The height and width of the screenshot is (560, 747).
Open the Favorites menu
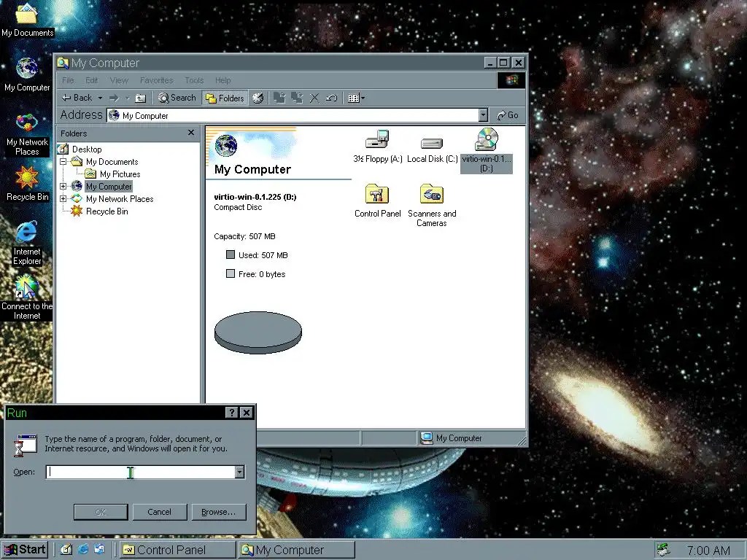pyautogui.click(x=156, y=80)
